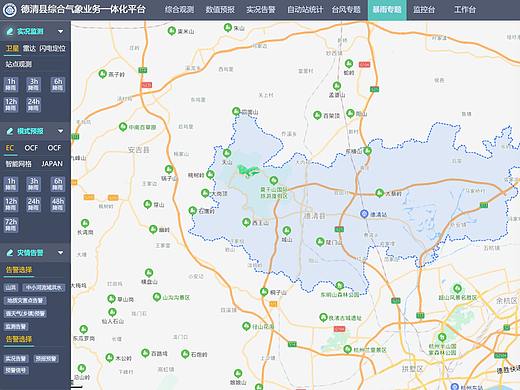This screenshot has height=390, width=520.
Task: Toggle 1h rainfall under 模式预报
Action: 11,184
